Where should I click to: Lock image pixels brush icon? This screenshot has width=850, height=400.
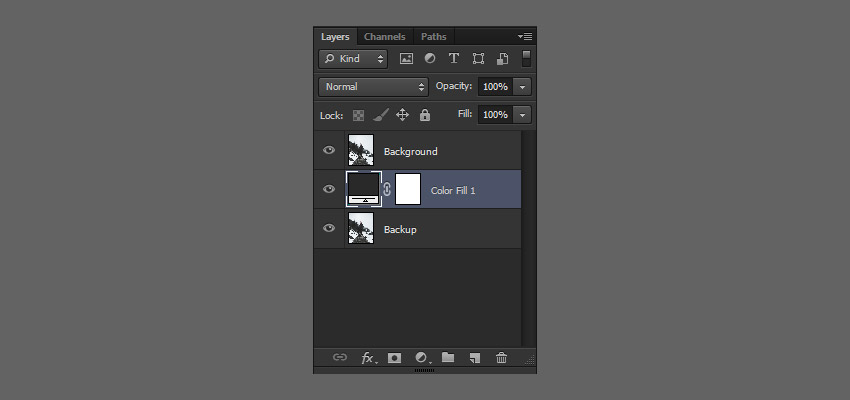(x=381, y=115)
